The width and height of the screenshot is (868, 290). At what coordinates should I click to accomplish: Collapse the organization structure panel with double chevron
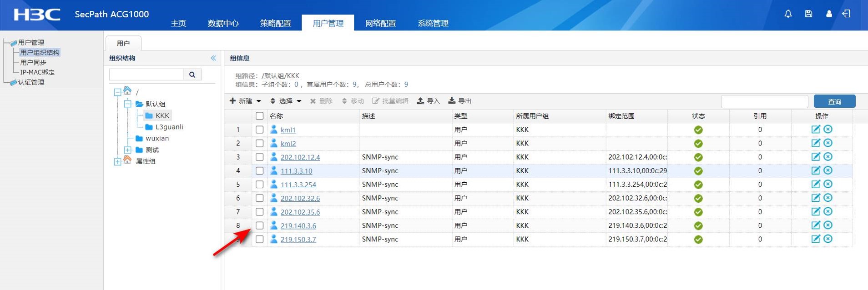pyautogui.click(x=213, y=58)
